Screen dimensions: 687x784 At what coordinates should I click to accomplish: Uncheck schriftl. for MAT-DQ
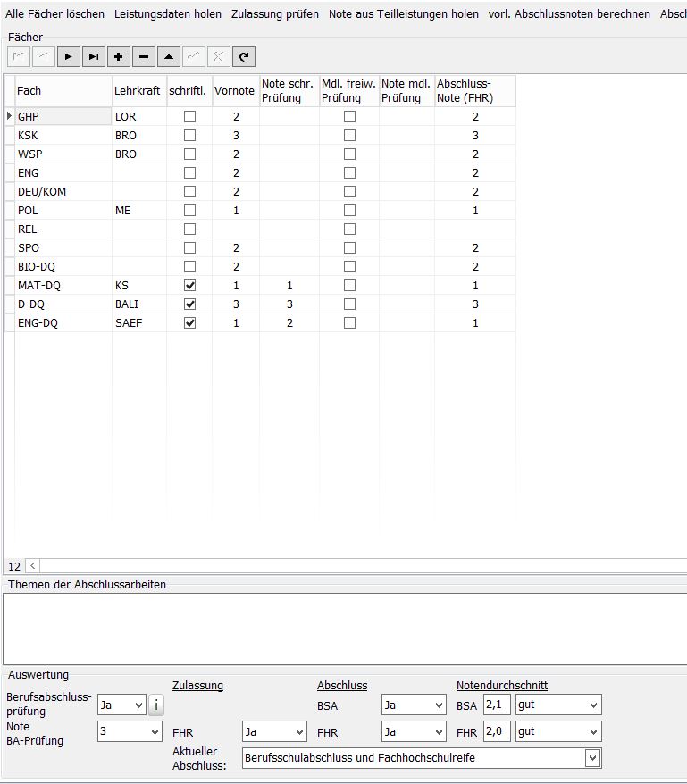pyautogui.click(x=189, y=286)
